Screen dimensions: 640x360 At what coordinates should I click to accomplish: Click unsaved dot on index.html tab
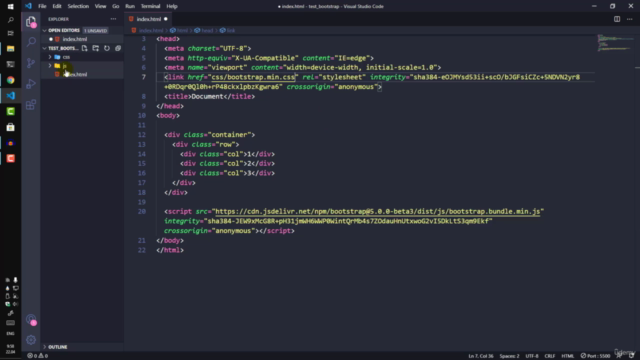click(x=166, y=19)
